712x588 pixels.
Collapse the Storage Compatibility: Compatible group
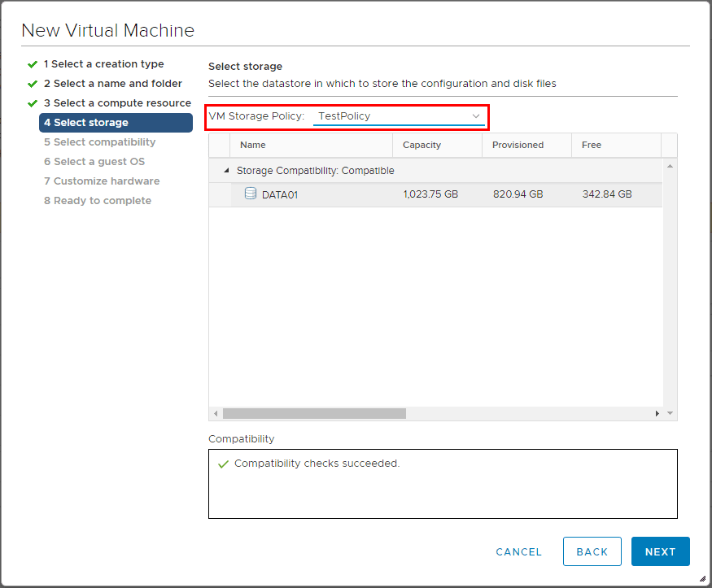click(x=225, y=171)
